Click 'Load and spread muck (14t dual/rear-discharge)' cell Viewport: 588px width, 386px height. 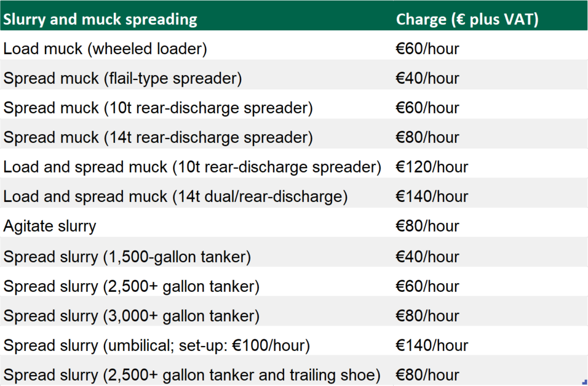(x=175, y=197)
